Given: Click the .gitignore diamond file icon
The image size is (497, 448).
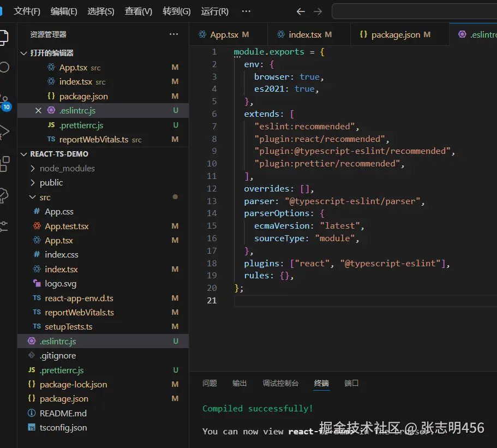Looking at the screenshot, I should tap(32, 355).
